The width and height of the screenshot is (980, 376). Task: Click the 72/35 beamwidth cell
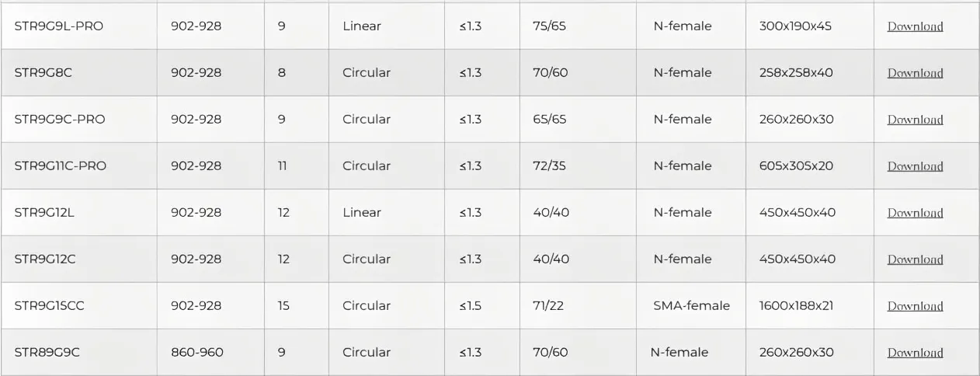point(549,166)
